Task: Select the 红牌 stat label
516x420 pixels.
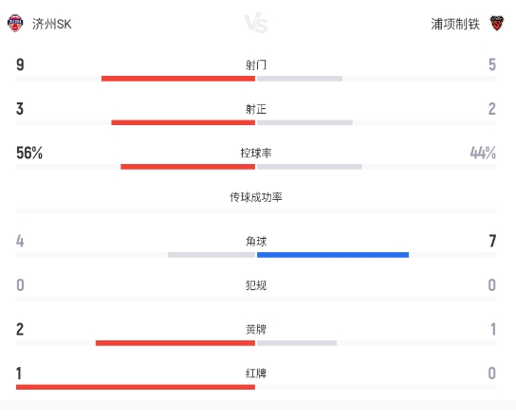Action: point(256,374)
